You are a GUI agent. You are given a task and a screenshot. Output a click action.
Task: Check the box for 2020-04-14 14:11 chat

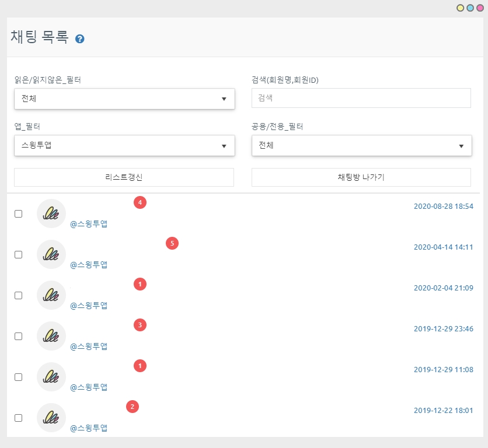click(x=18, y=254)
